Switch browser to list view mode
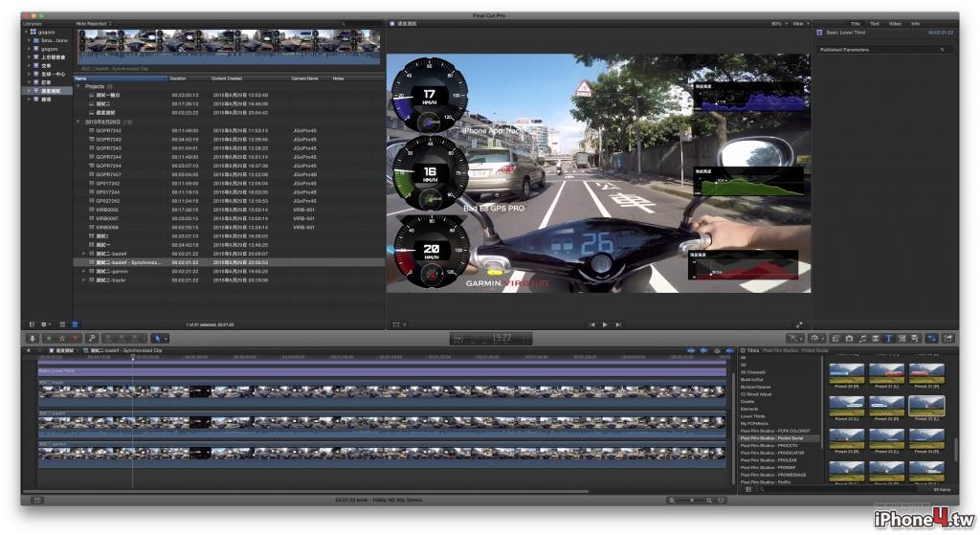The width and height of the screenshot is (980, 535). (x=75, y=324)
